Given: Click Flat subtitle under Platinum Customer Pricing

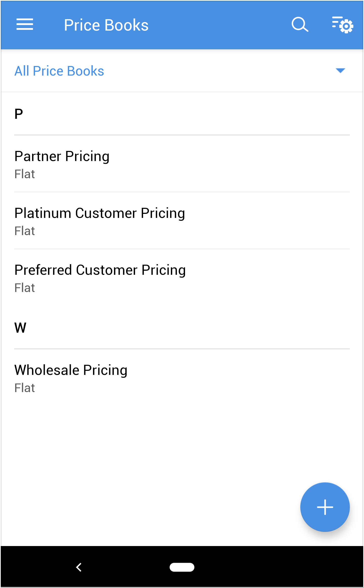Looking at the screenshot, I should point(25,231).
